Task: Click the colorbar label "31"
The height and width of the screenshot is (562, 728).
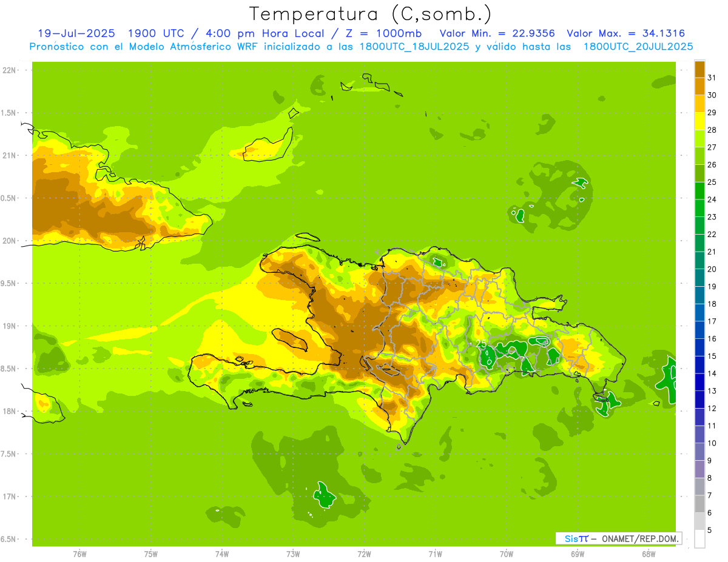Action: (x=712, y=78)
